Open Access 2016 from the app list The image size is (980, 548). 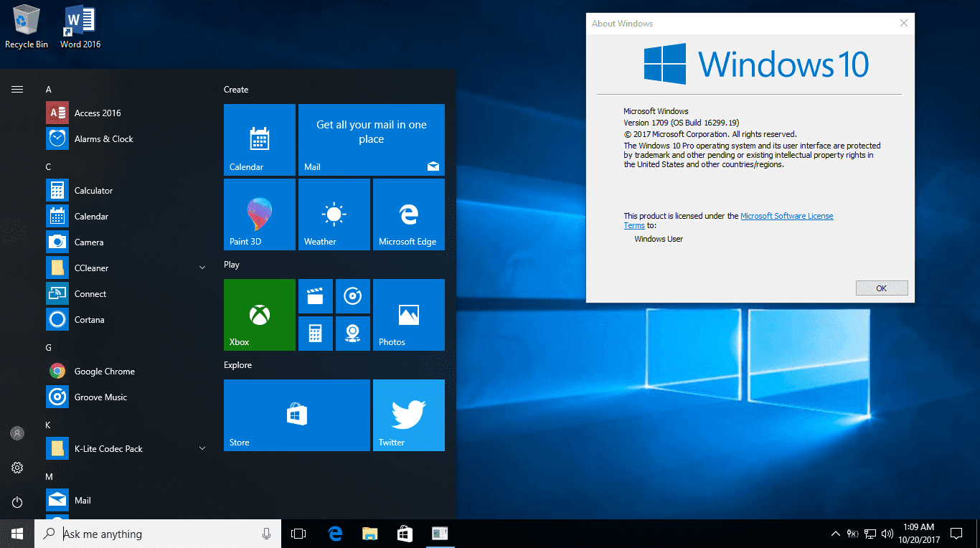click(x=126, y=113)
